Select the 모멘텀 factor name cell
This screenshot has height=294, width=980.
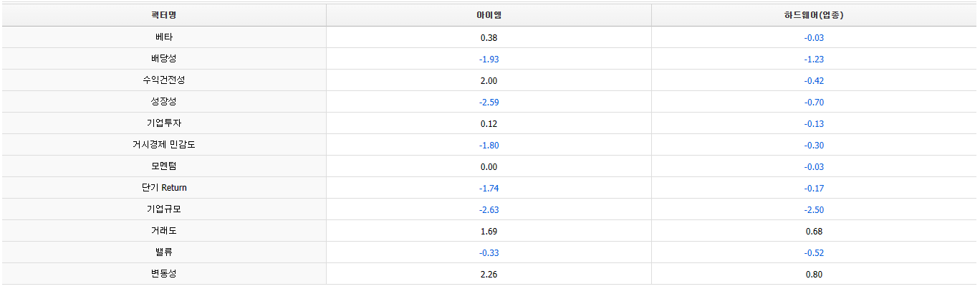pyautogui.click(x=164, y=166)
